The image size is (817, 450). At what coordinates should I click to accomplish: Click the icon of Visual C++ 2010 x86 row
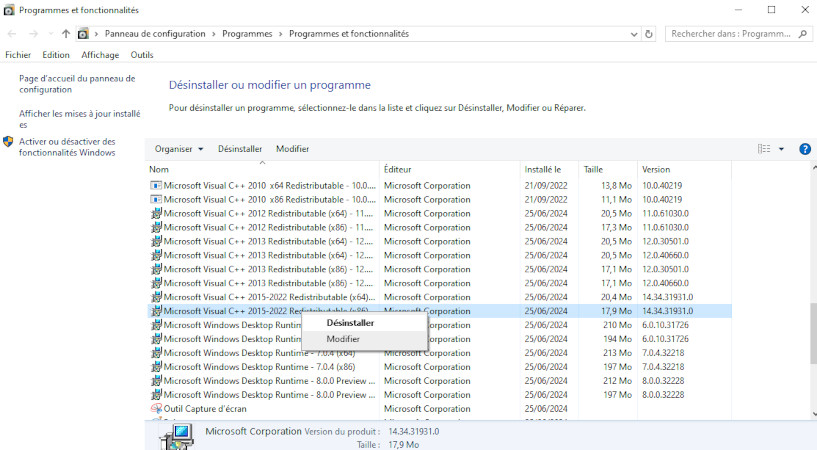click(156, 199)
